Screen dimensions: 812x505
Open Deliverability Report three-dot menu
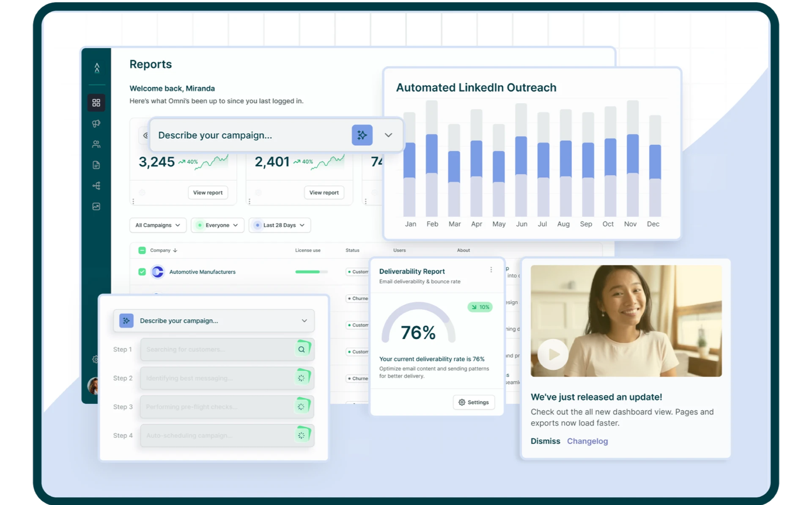click(x=491, y=270)
